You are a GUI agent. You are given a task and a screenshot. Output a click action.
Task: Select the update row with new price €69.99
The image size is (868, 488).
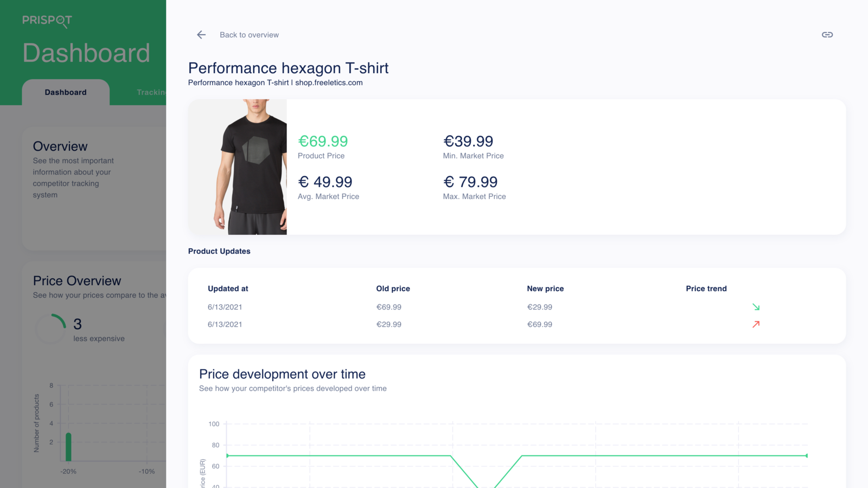coord(516,324)
